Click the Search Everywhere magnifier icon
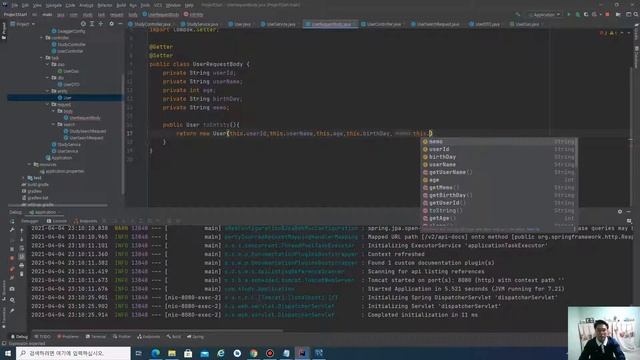The width and height of the screenshot is (640, 360). point(636,15)
